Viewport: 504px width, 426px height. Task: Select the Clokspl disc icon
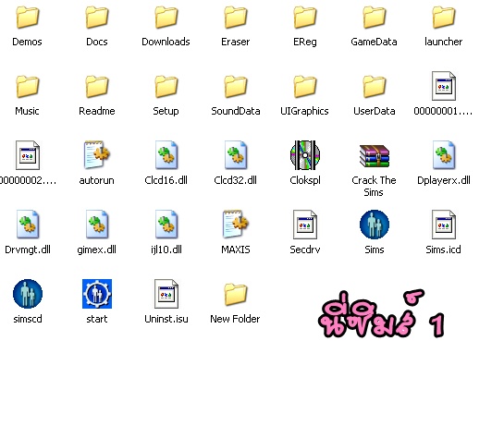(305, 155)
